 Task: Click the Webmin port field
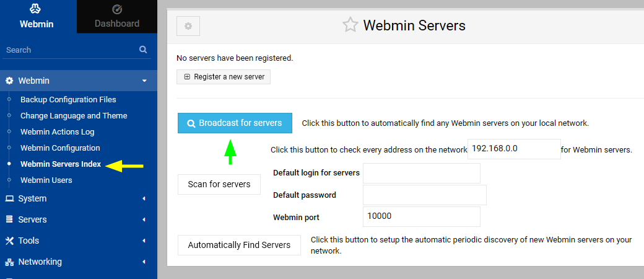pyautogui.click(x=422, y=216)
